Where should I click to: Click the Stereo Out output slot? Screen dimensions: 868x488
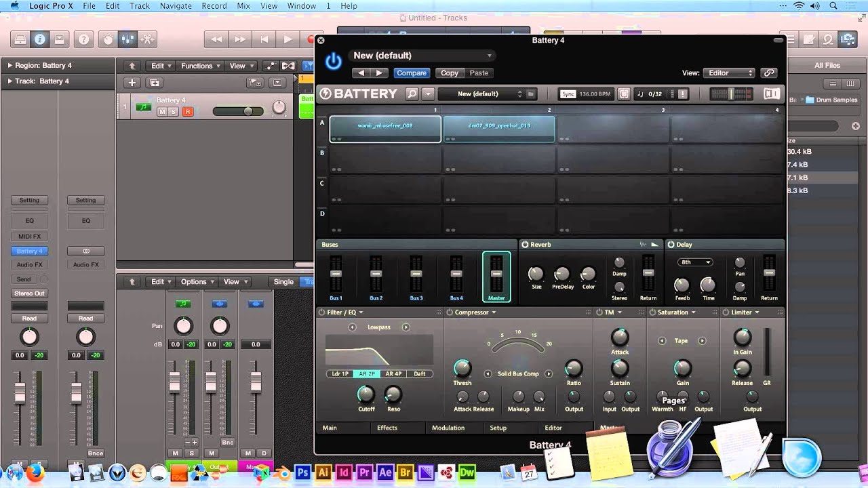click(29, 293)
